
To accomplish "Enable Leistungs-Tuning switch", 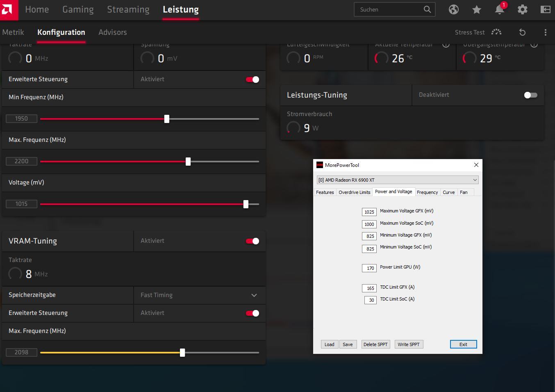I will click(x=530, y=95).
